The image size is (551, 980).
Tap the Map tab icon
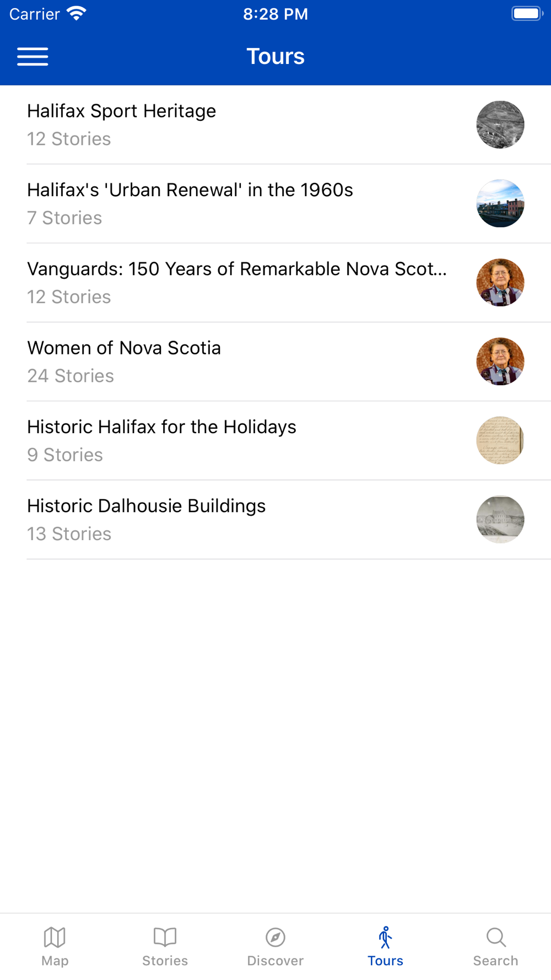tap(55, 936)
